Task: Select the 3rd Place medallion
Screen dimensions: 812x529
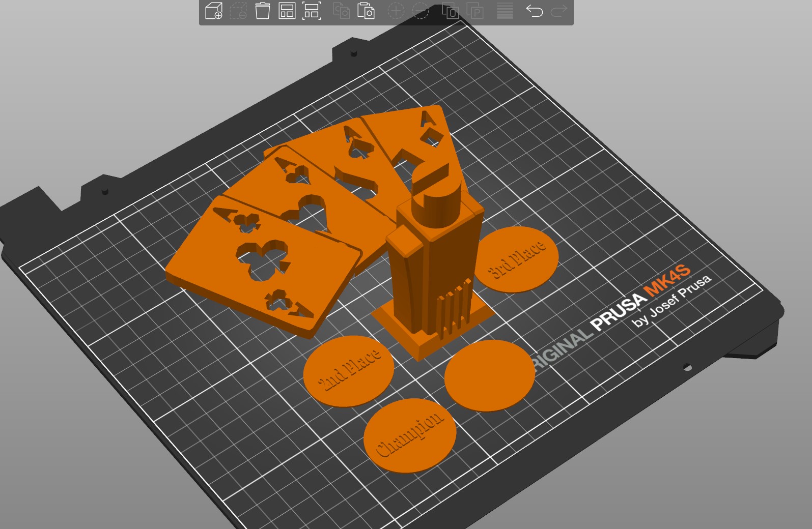Action: click(x=516, y=259)
